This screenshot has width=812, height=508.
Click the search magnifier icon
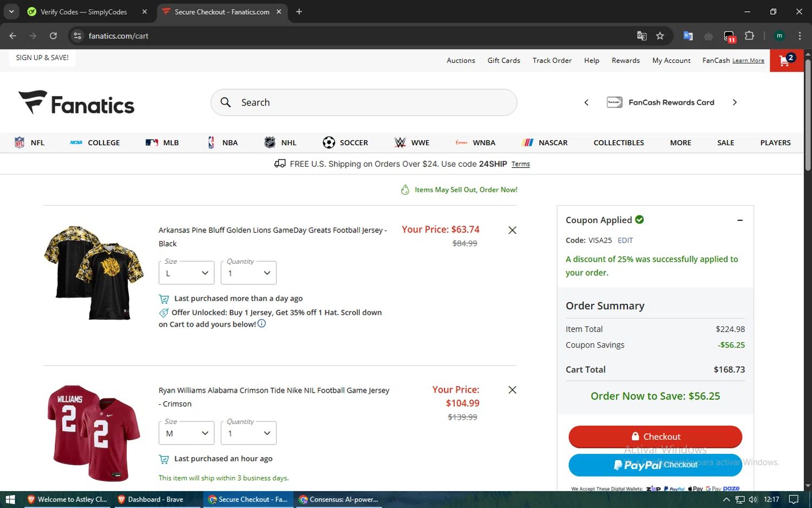(x=226, y=102)
